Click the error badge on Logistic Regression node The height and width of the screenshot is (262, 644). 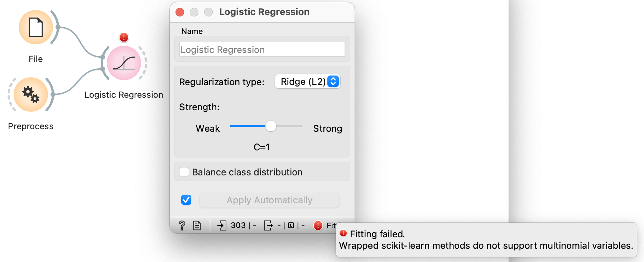point(123,37)
